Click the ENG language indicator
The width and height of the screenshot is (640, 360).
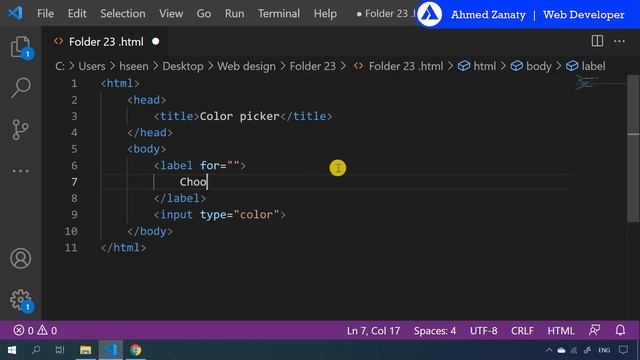tap(604, 350)
